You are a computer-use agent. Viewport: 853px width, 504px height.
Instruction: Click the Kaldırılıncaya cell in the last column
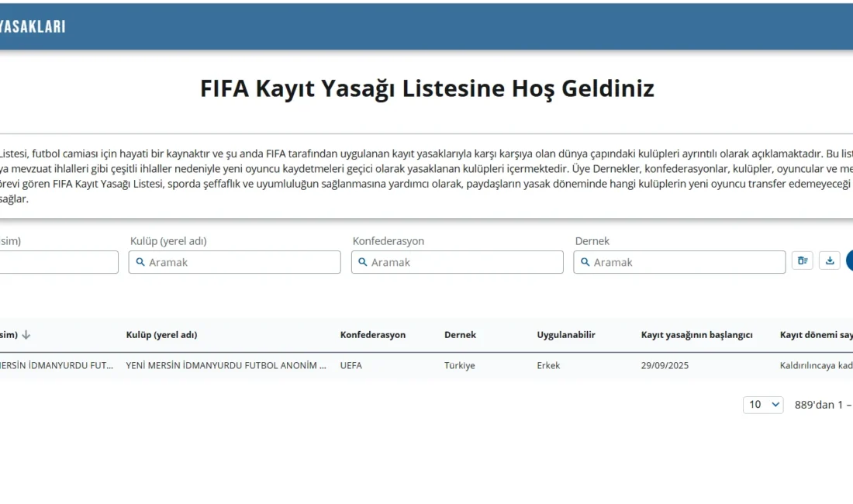(x=816, y=365)
